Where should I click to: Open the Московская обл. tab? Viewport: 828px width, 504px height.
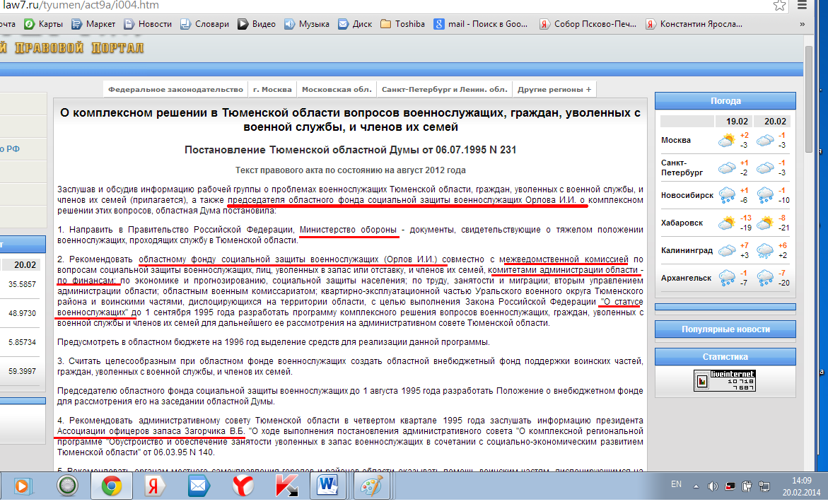[337, 89]
